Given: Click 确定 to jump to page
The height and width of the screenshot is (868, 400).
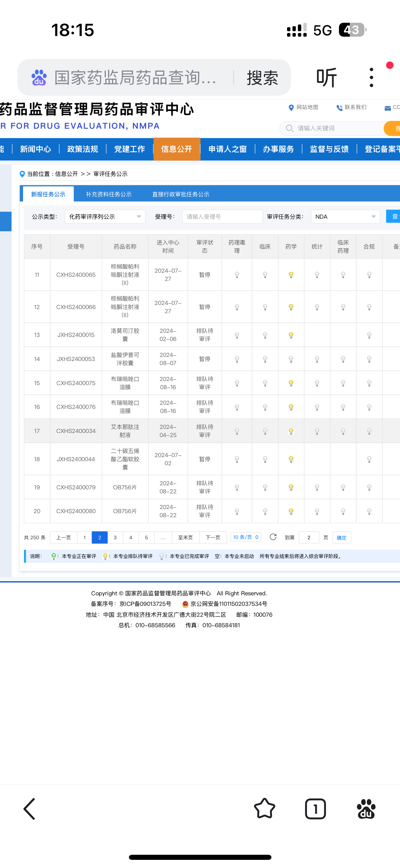Looking at the screenshot, I should point(342,538).
